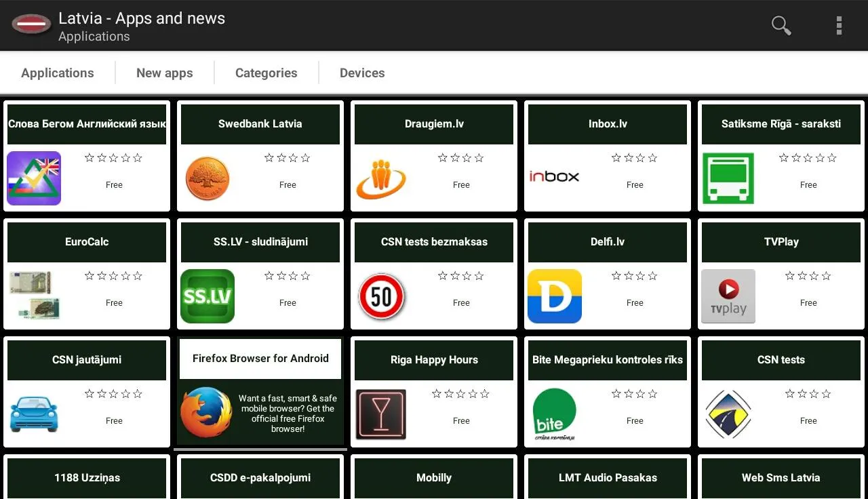
Task: Tap the CSN tests road icon
Action: pyautogui.click(x=728, y=414)
